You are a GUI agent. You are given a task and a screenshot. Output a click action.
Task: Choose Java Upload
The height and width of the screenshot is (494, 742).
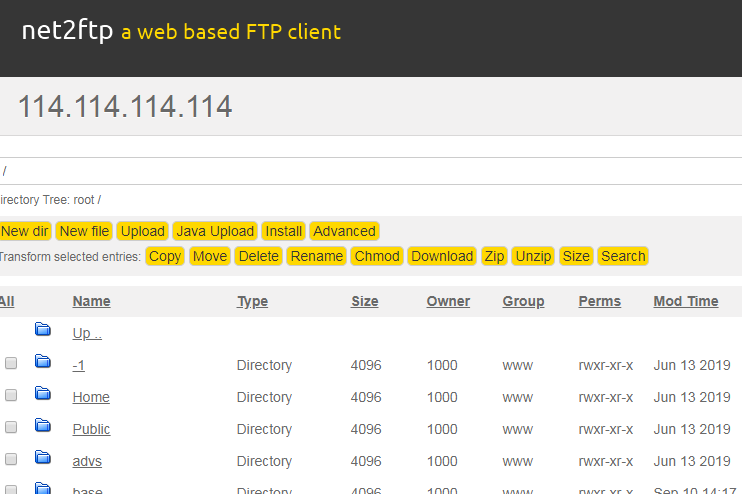click(215, 231)
